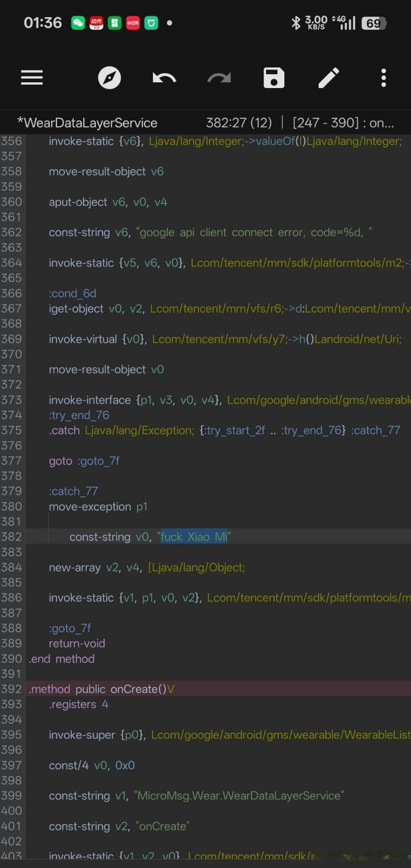Tap iget-object v0, v2 line

click(230, 308)
